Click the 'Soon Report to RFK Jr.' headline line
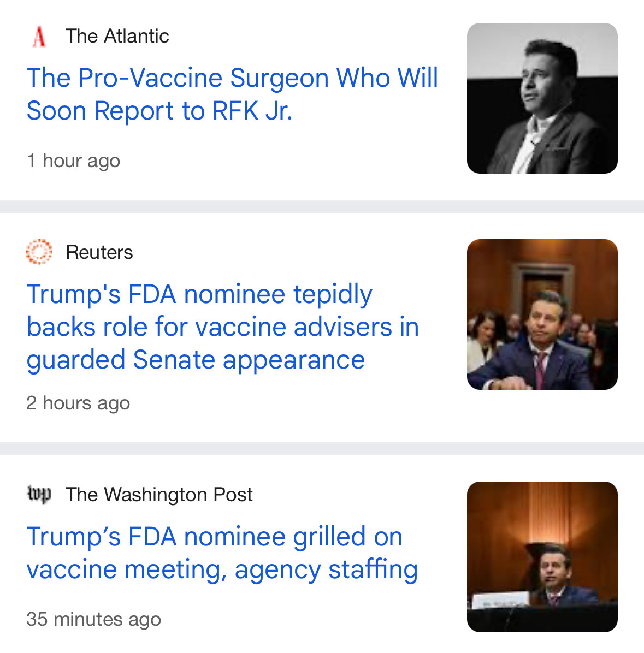Screen dimensions: 644x653 pyautogui.click(x=159, y=111)
